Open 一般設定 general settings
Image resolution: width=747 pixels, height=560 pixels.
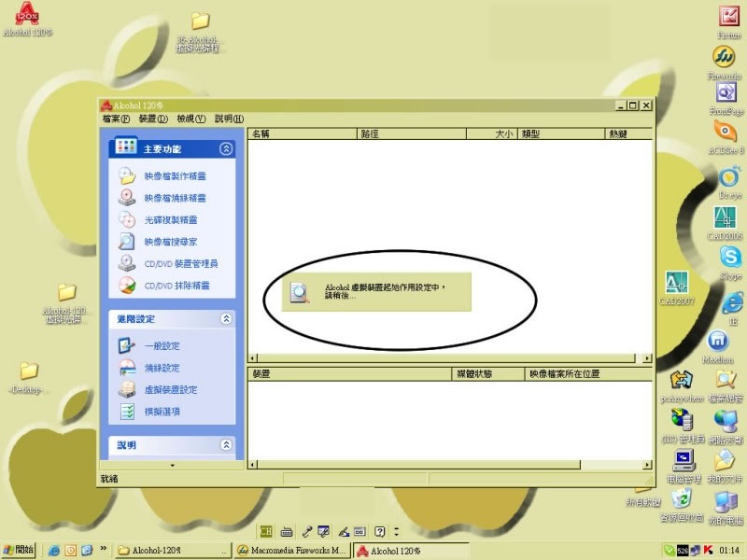pyautogui.click(x=149, y=345)
